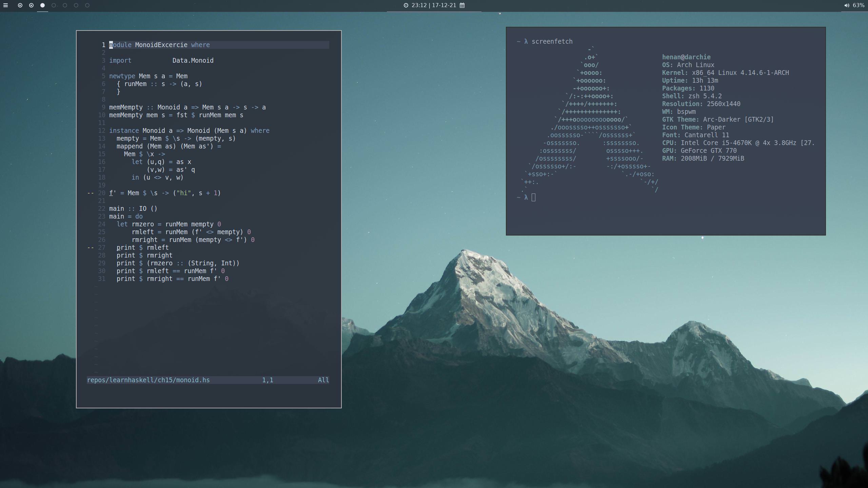Click 'let rmzero = runMem mempty 0'

(169, 224)
